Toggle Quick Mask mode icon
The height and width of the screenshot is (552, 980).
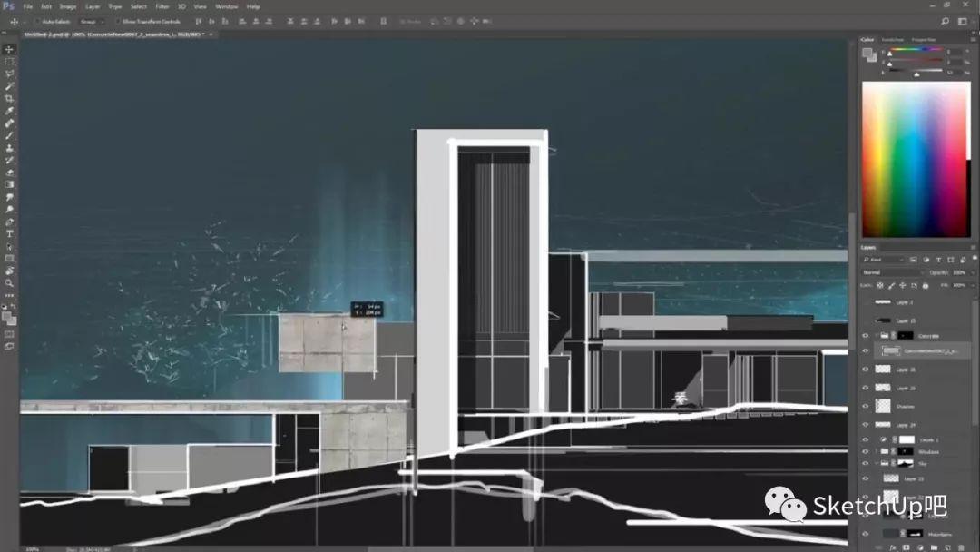click(9, 334)
